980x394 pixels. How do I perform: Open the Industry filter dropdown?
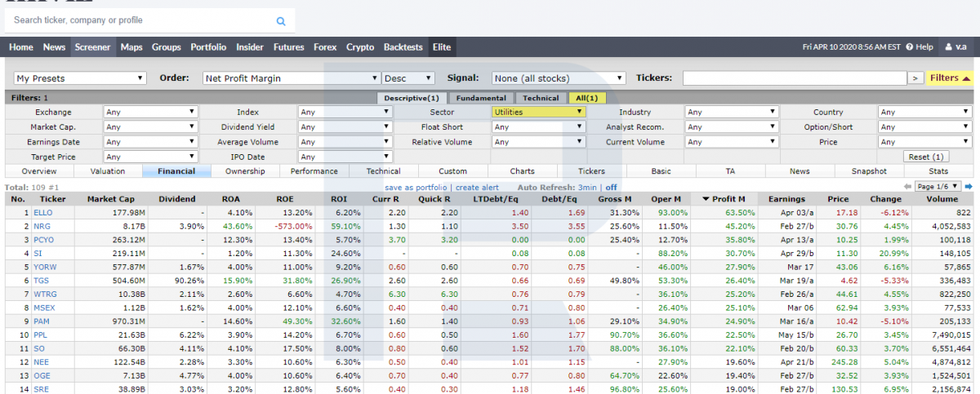733,112
